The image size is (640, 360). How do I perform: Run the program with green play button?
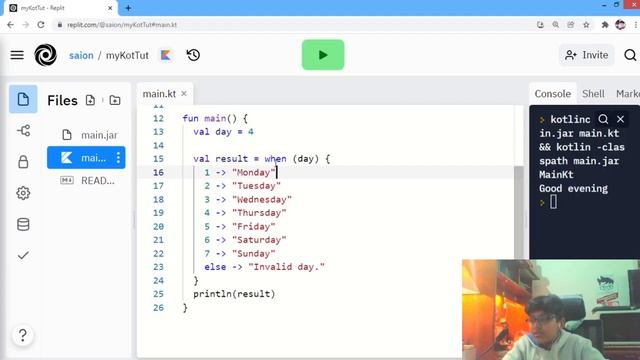coord(323,55)
